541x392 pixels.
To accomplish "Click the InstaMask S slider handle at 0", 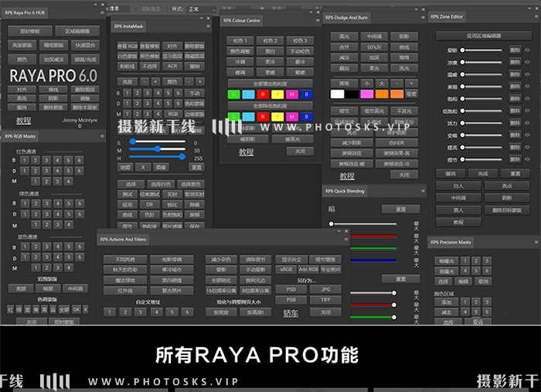I will pyautogui.click(x=132, y=141).
